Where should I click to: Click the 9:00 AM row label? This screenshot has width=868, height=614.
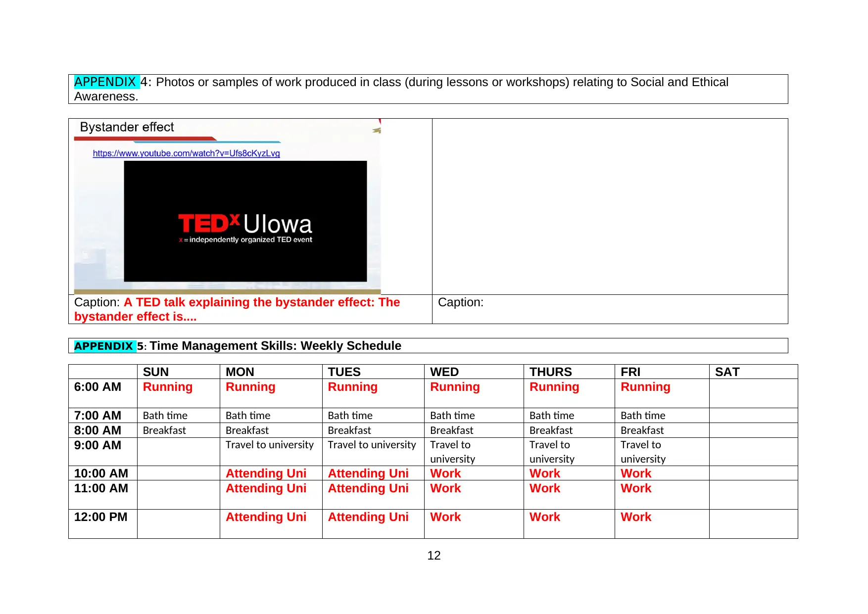click(x=97, y=445)
